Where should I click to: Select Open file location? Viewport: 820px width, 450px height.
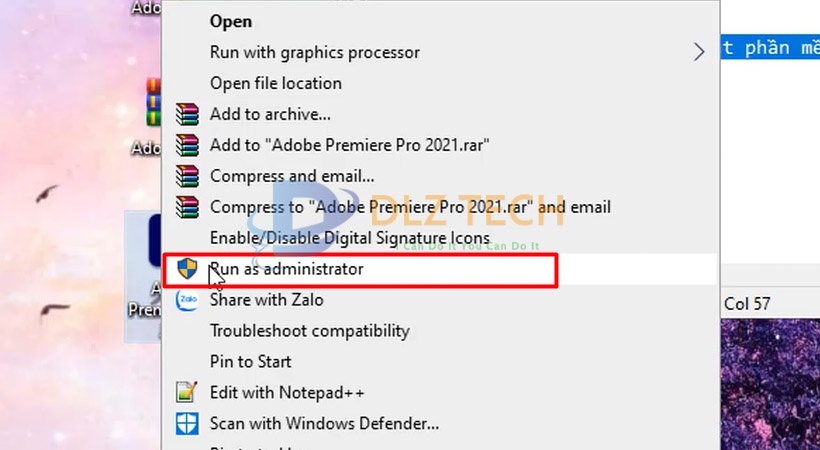coord(275,83)
